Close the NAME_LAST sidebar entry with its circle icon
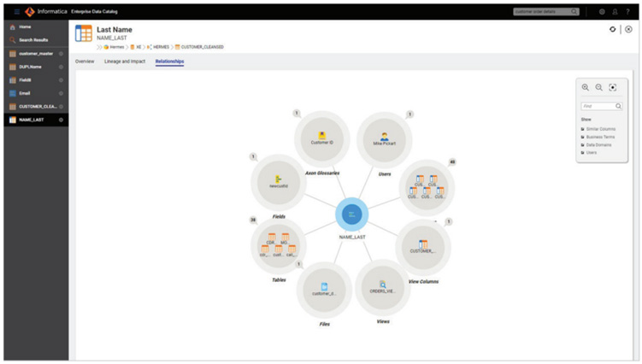Image resolution: width=642 pixels, height=364 pixels. coord(61,120)
